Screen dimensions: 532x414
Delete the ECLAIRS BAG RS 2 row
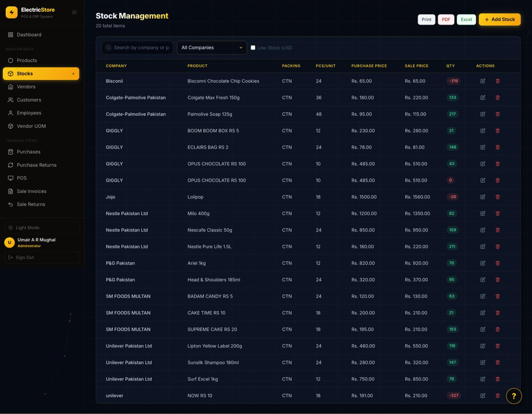click(498, 147)
